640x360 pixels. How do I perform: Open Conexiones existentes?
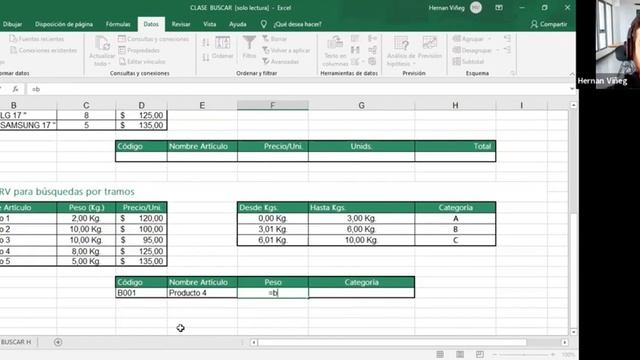click(43, 50)
